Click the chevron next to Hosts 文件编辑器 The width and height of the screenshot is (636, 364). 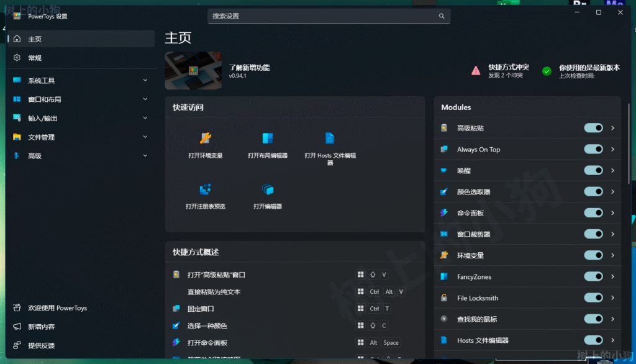point(613,340)
